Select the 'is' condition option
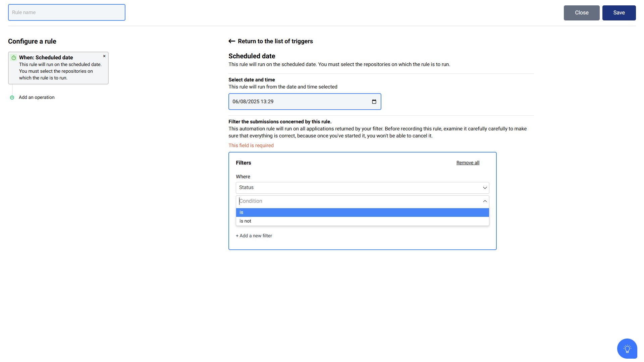 click(362, 213)
